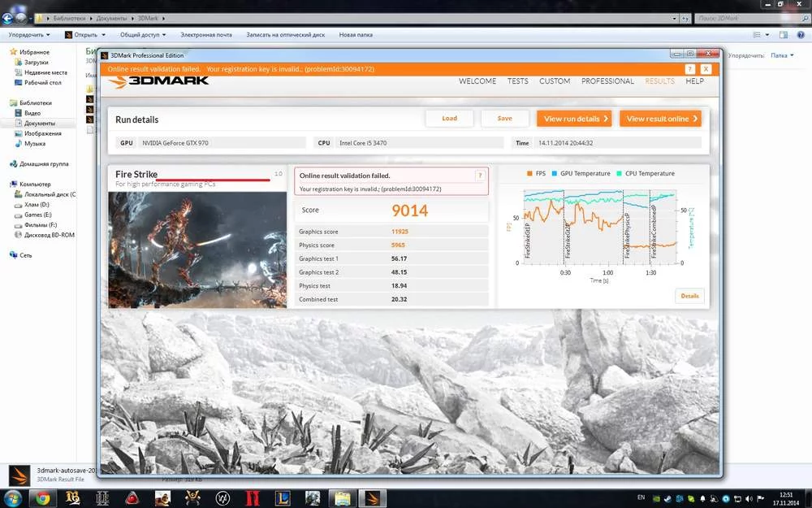Viewport: 812px width, 508px height.
Task: Click Новая папка button
Action: tap(356, 35)
